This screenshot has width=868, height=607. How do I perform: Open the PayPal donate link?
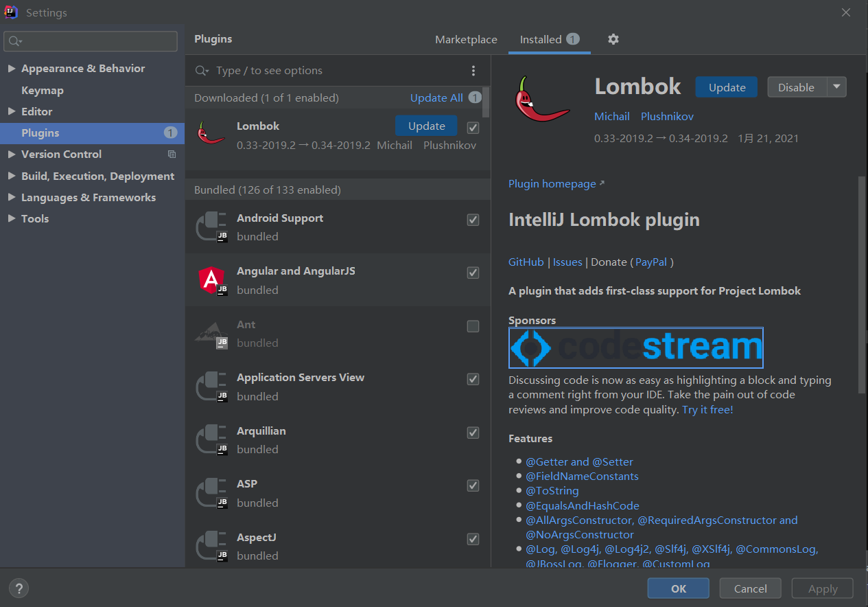[651, 262]
